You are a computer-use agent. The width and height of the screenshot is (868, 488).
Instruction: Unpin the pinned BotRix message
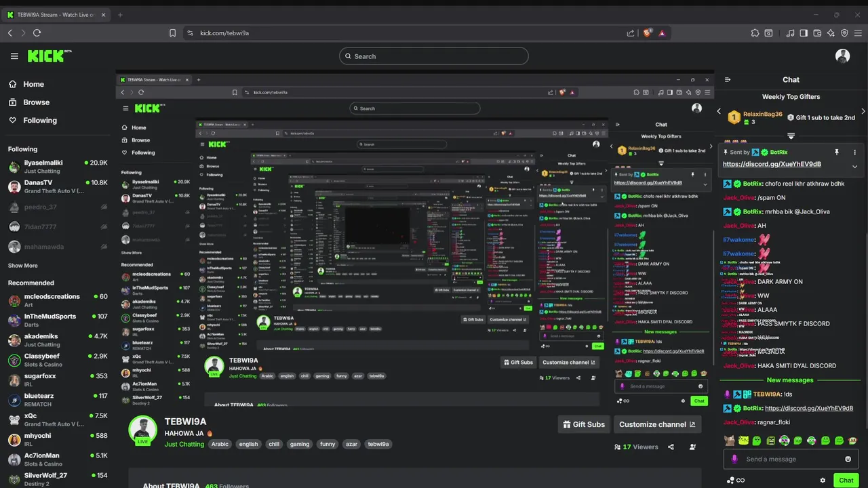click(x=837, y=152)
